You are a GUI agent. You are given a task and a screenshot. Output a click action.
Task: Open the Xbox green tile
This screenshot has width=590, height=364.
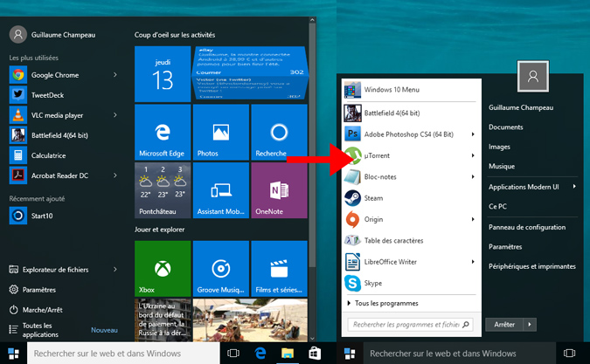coord(162,269)
